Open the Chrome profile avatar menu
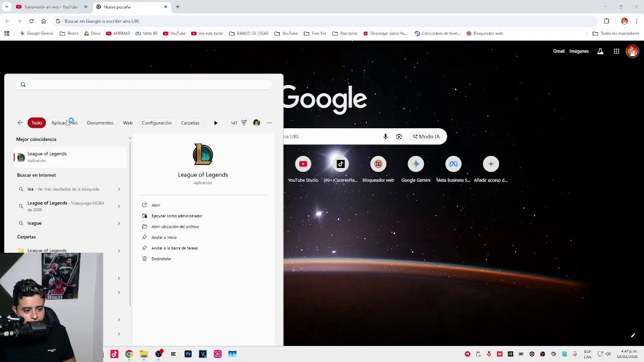The image size is (644, 362). [624, 21]
